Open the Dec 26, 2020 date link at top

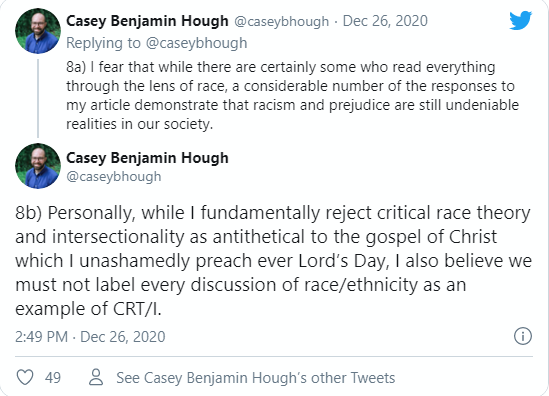[x=385, y=21]
